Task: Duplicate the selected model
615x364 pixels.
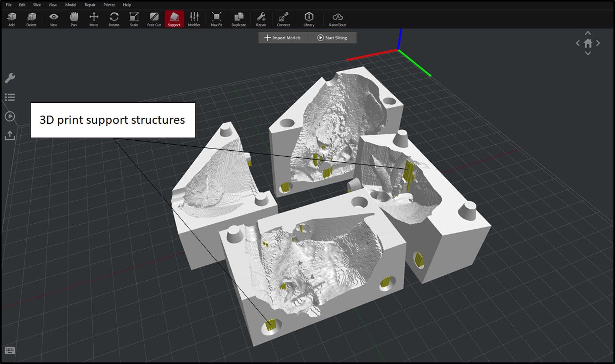Action: click(x=239, y=19)
